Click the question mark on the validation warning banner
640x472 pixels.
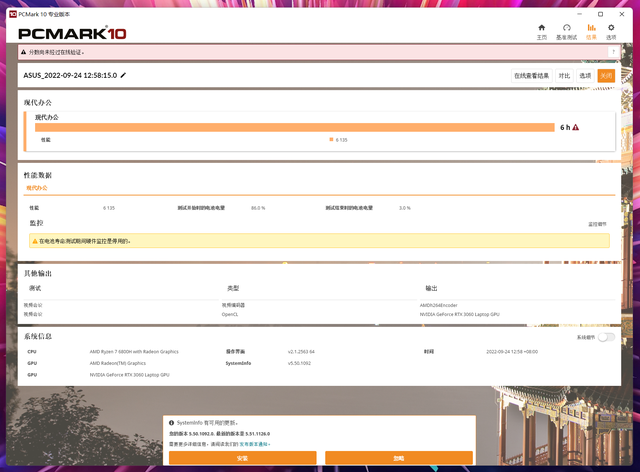coord(613,52)
